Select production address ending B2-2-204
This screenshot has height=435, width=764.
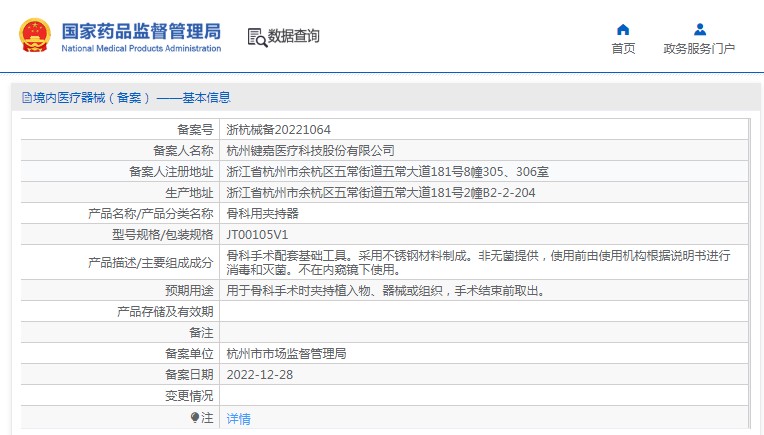point(381,192)
